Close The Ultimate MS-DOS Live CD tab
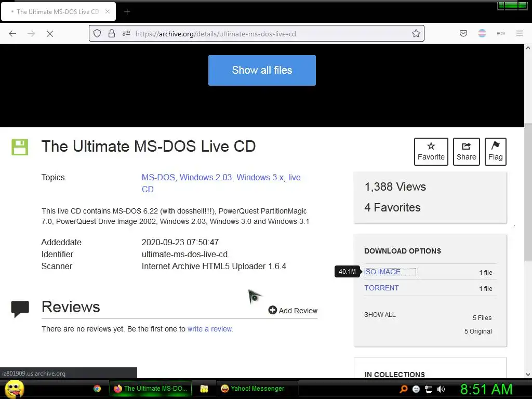This screenshot has height=399, width=532. click(x=108, y=11)
